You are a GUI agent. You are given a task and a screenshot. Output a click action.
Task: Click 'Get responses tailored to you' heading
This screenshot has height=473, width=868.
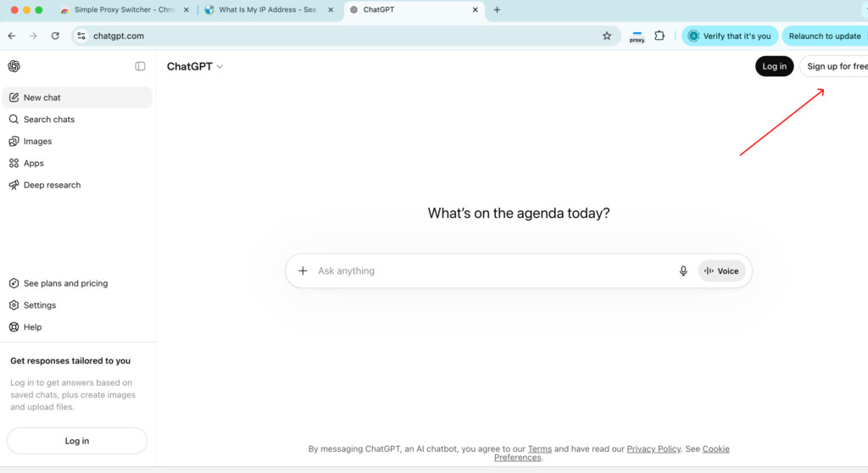70,360
